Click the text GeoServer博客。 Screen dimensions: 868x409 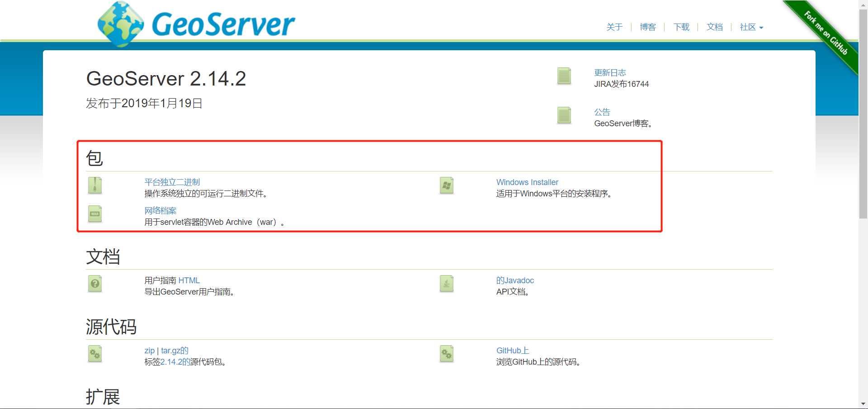[623, 124]
